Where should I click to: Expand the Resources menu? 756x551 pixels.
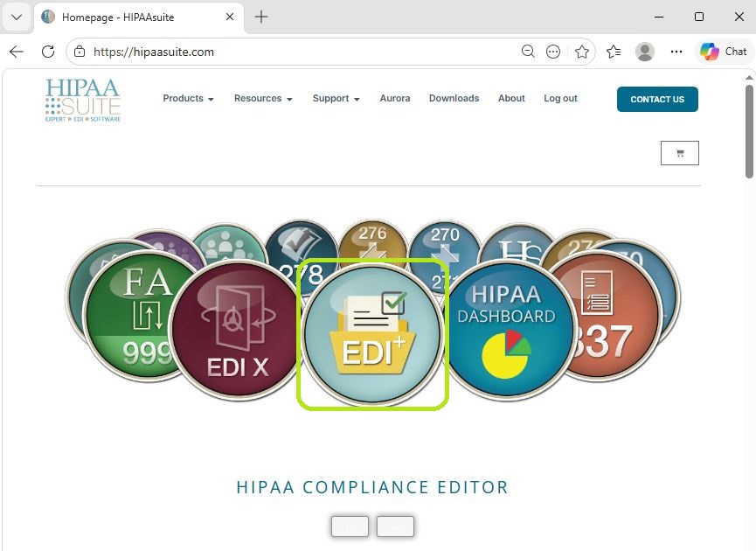263,99
